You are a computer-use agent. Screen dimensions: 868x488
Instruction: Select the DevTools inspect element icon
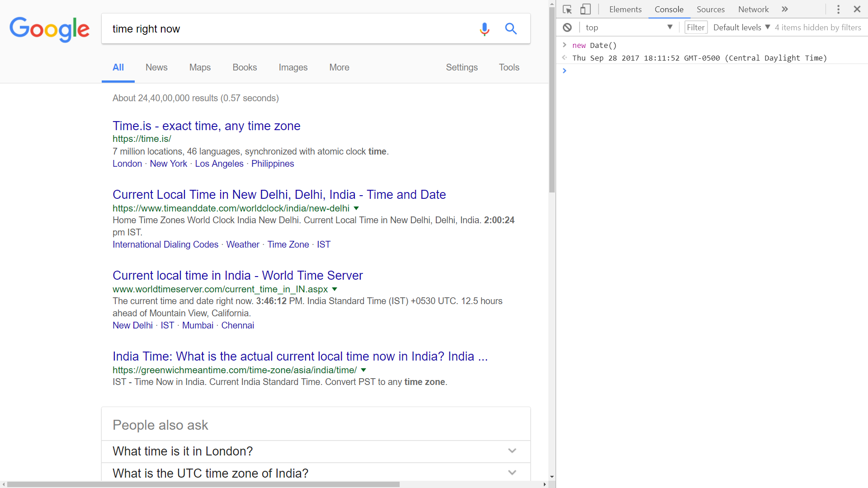point(567,9)
